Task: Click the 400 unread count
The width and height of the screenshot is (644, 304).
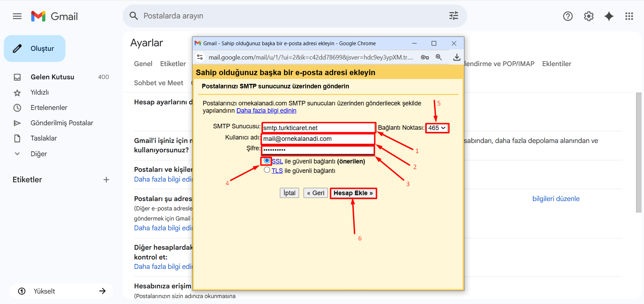Action: pos(103,77)
